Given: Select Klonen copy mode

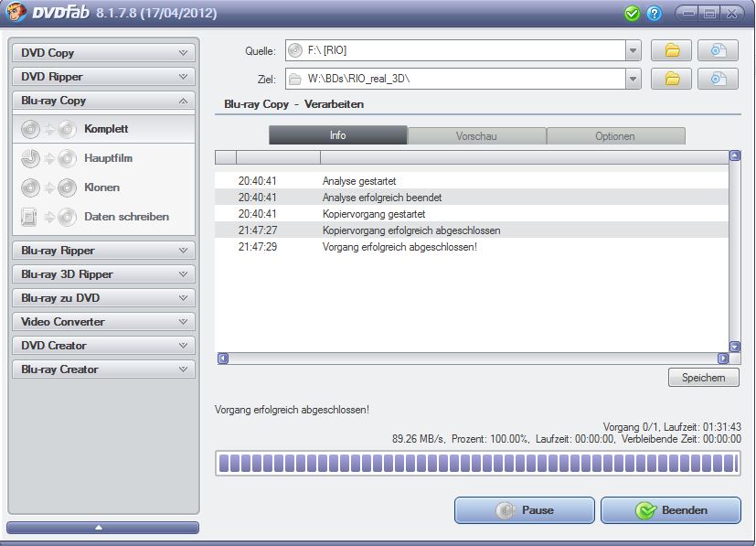Looking at the screenshot, I should click(103, 187).
